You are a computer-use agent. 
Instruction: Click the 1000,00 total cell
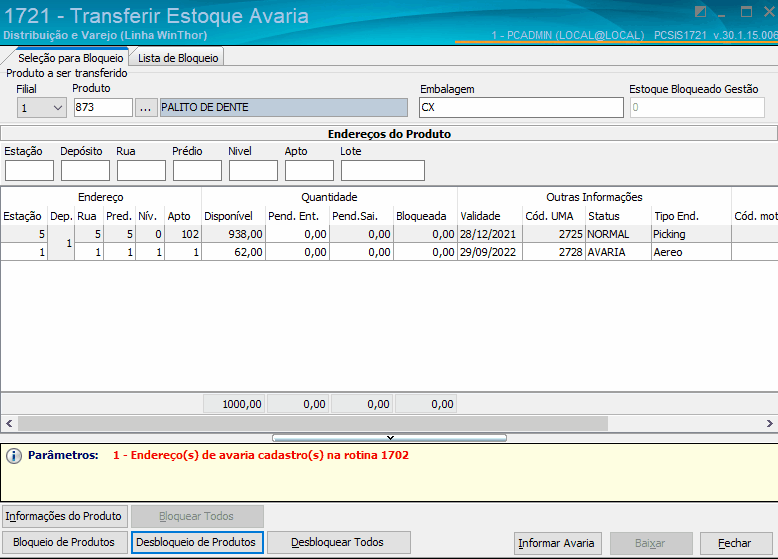click(234, 404)
